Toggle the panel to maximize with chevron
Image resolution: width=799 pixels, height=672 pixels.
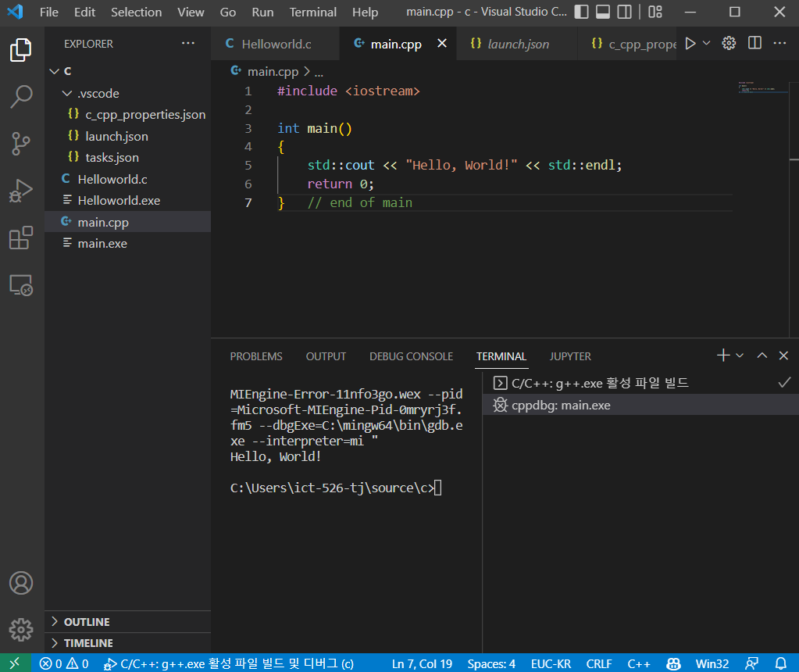[x=762, y=356]
